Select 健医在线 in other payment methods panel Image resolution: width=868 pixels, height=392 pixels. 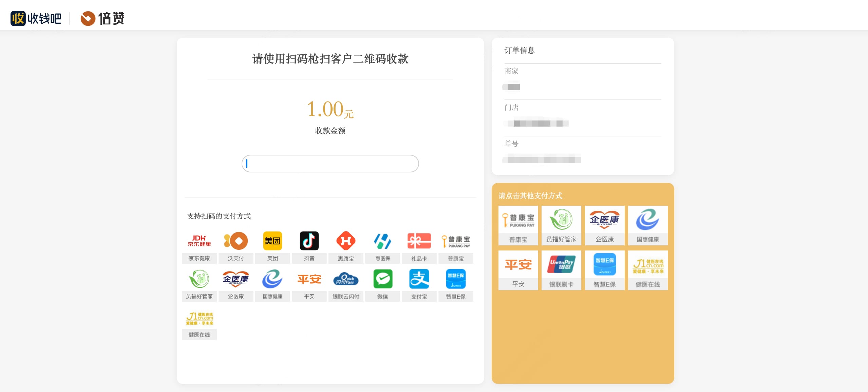[648, 270]
